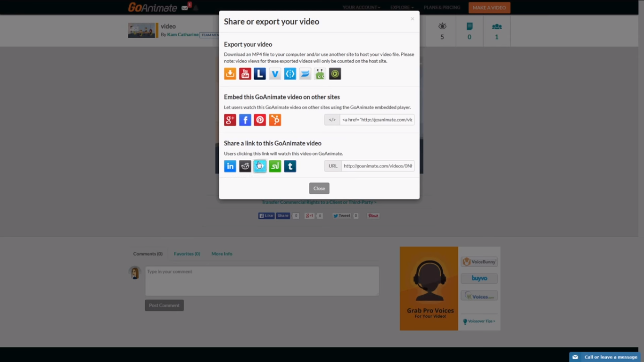The image size is (644, 362).
Task: Expand the EXPLORE menu
Action: pyautogui.click(x=401, y=7)
